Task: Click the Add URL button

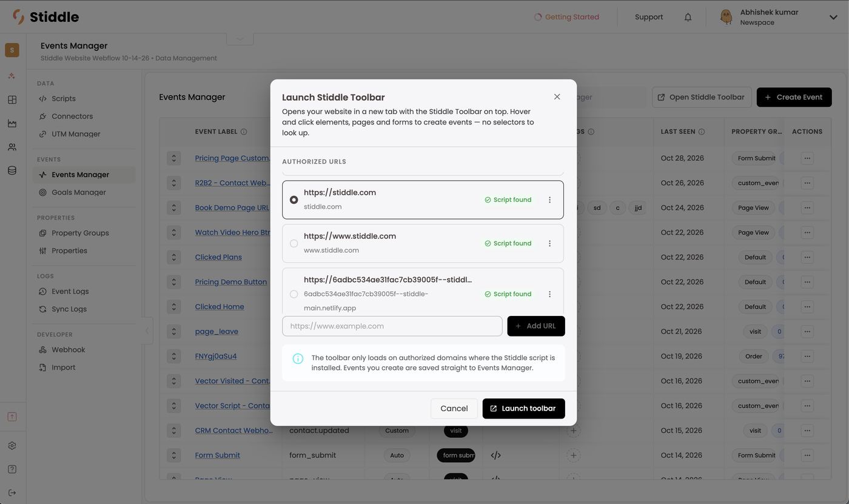Action: point(536,326)
